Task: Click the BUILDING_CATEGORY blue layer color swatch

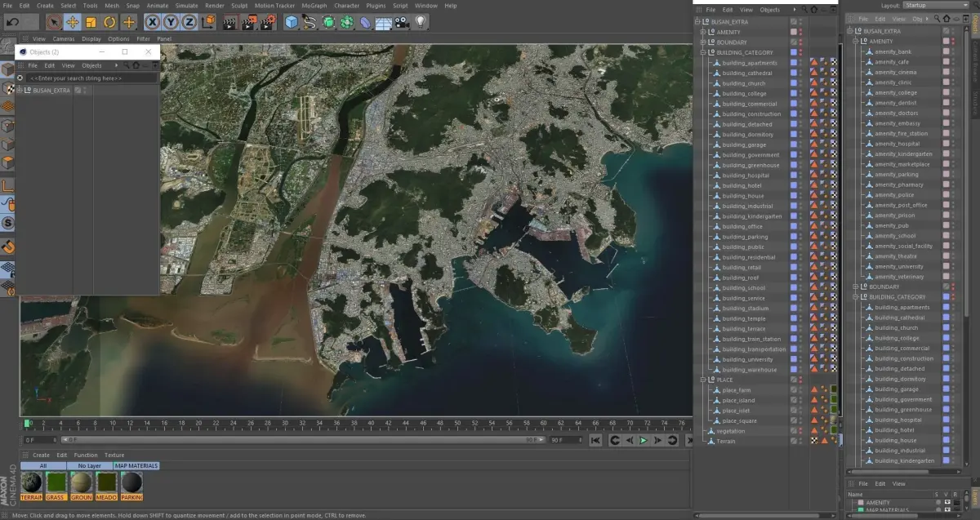Action: coord(793,52)
